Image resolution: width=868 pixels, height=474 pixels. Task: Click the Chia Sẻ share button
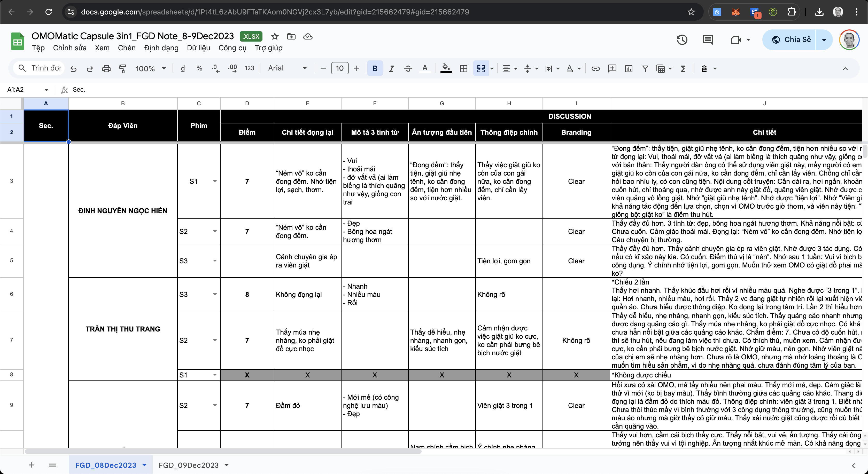791,40
